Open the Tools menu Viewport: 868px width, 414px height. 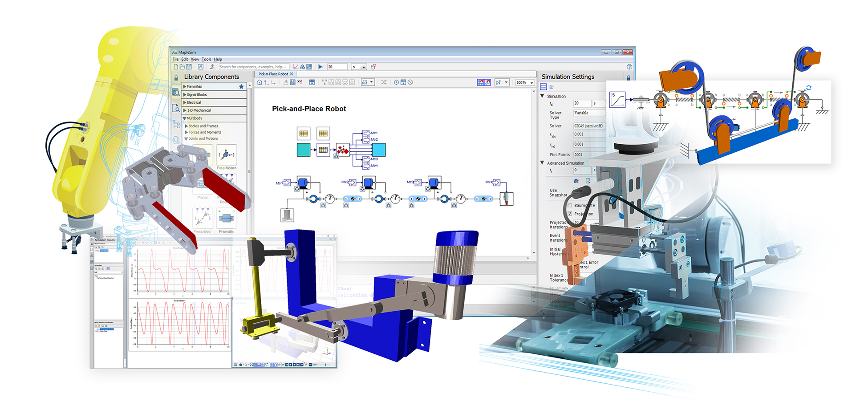(206, 59)
